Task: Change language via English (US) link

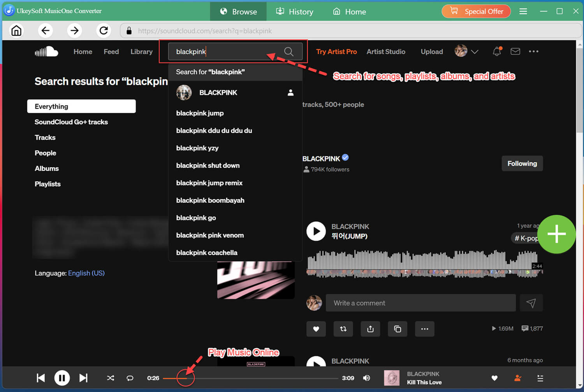Action: [x=86, y=273]
